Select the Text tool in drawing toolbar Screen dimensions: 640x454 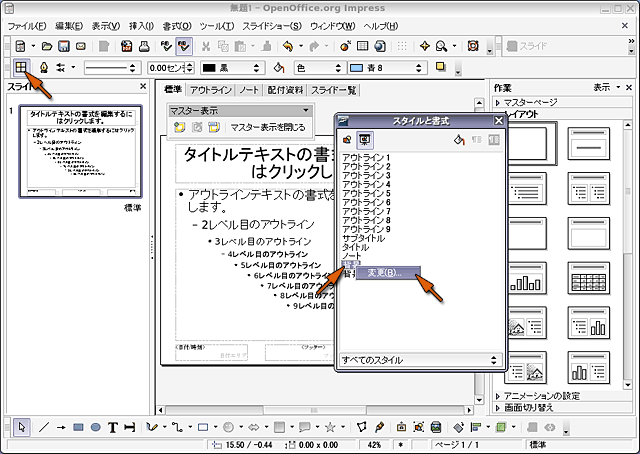(x=114, y=427)
